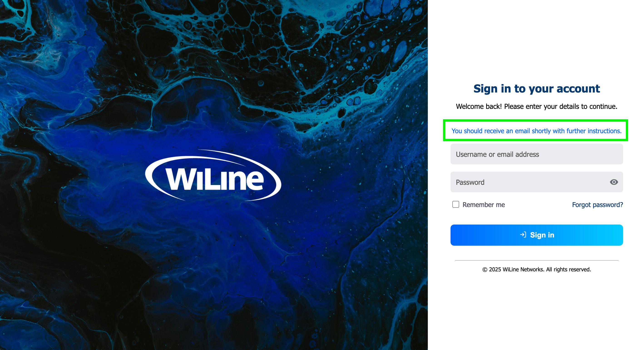Click the email instructions notification message
Image resolution: width=644 pixels, height=350 pixels.
point(536,131)
